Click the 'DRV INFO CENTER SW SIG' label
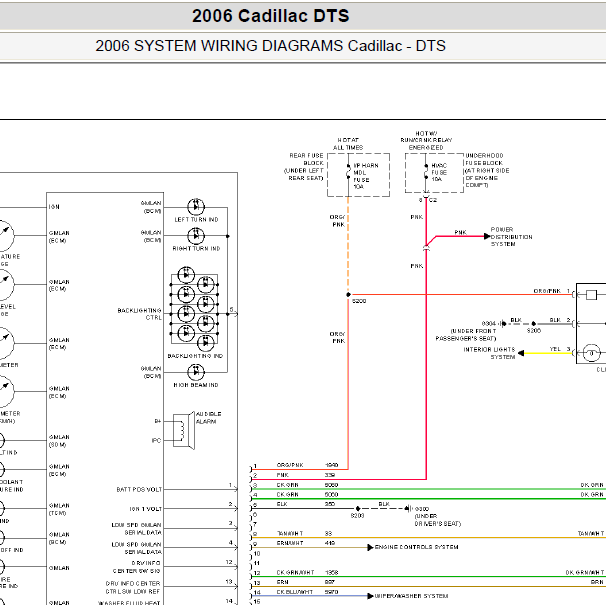 pyautogui.click(x=136, y=567)
